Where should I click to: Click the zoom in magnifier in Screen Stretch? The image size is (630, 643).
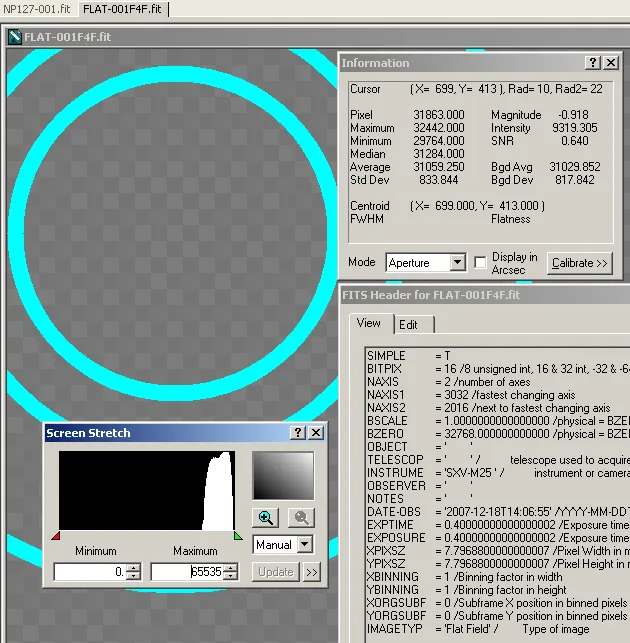[x=266, y=517]
